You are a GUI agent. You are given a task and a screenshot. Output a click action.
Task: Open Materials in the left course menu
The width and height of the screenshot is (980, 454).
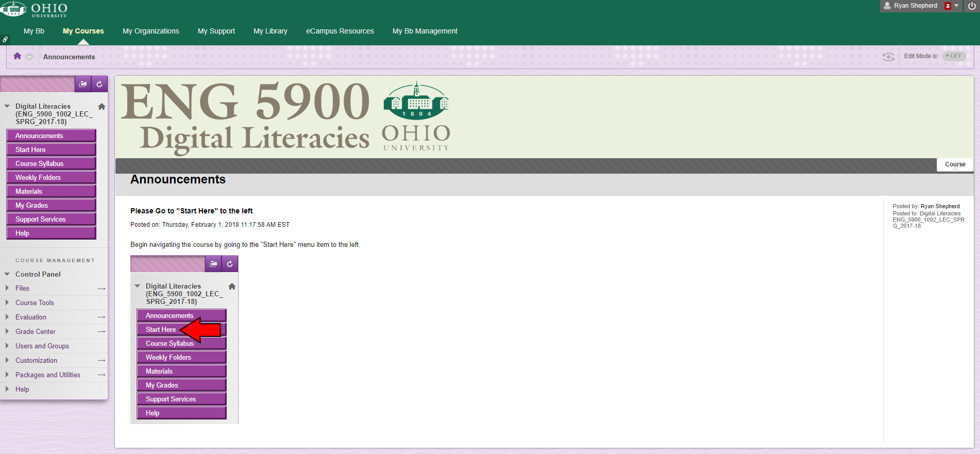(51, 191)
